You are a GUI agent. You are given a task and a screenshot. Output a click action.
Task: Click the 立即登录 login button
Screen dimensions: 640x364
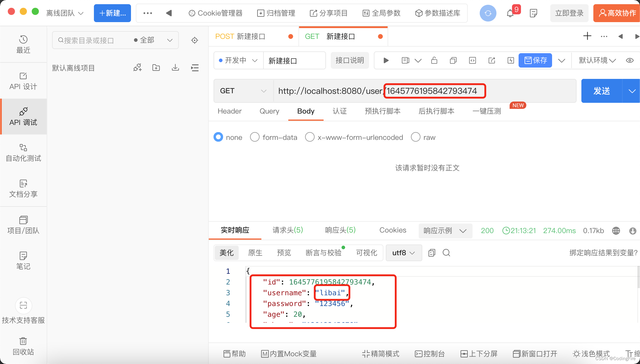coord(569,13)
